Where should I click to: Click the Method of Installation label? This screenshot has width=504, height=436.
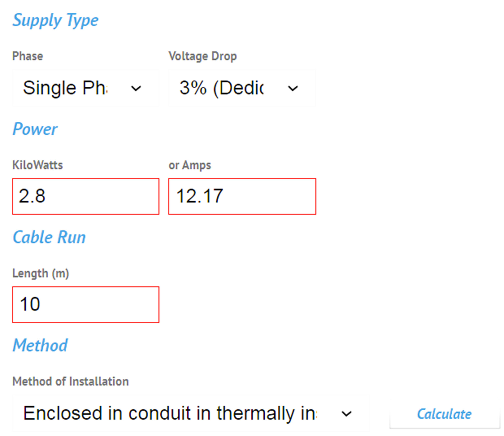coord(71,381)
